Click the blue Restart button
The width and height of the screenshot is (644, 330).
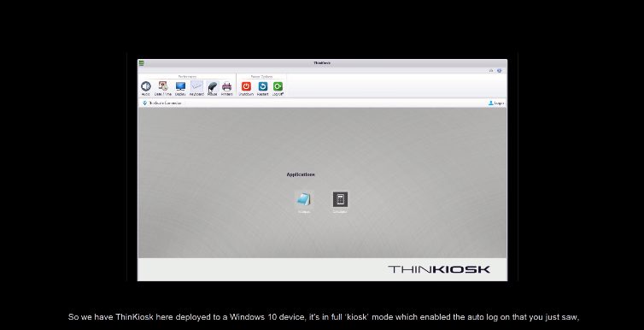tap(263, 88)
